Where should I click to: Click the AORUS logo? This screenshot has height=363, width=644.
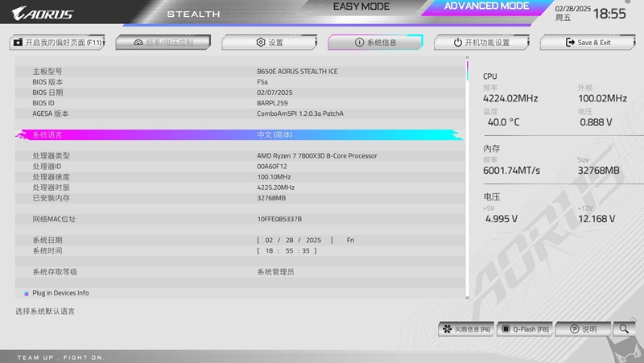[43, 14]
